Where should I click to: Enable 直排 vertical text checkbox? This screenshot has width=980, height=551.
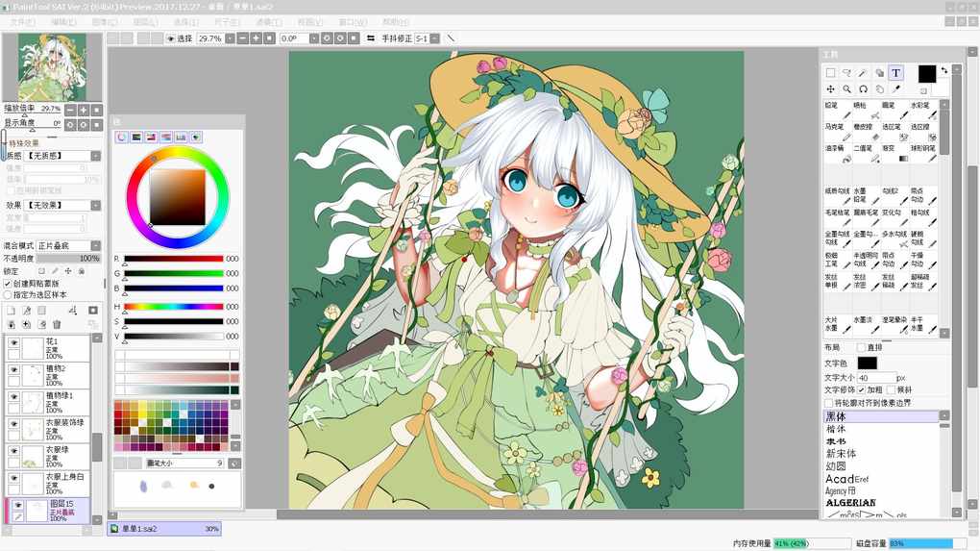(x=861, y=347)
